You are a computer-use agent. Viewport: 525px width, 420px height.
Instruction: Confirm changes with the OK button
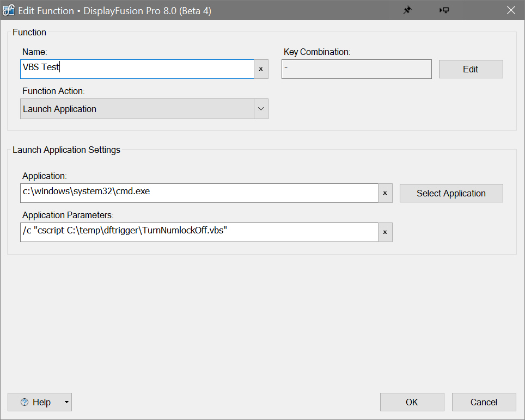click(412, 402)
